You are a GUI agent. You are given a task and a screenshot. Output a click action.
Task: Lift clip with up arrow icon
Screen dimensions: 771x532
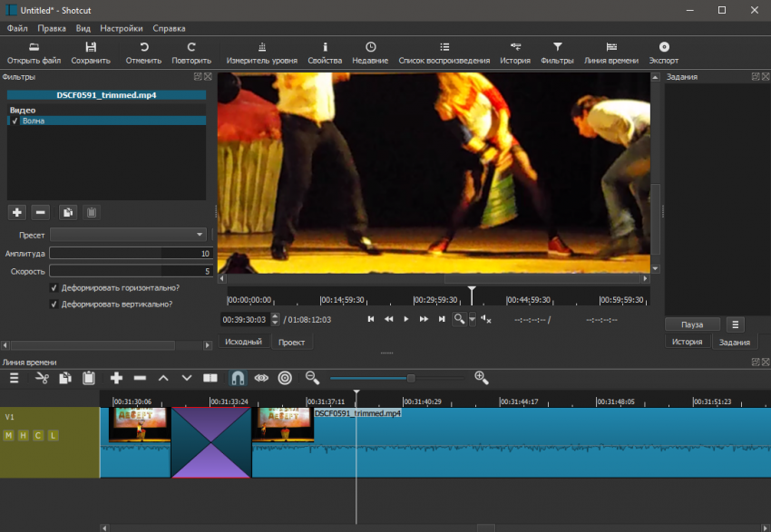[163, 378]
